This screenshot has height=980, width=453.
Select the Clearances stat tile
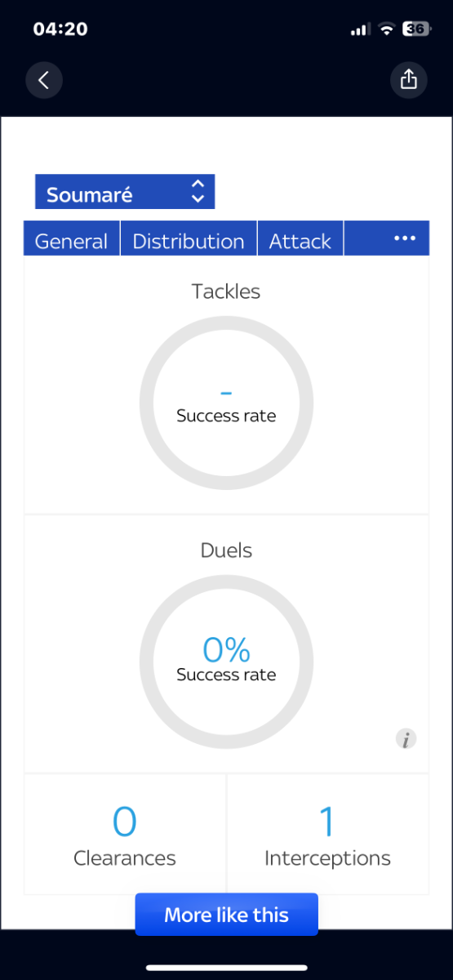pos(125,834)
